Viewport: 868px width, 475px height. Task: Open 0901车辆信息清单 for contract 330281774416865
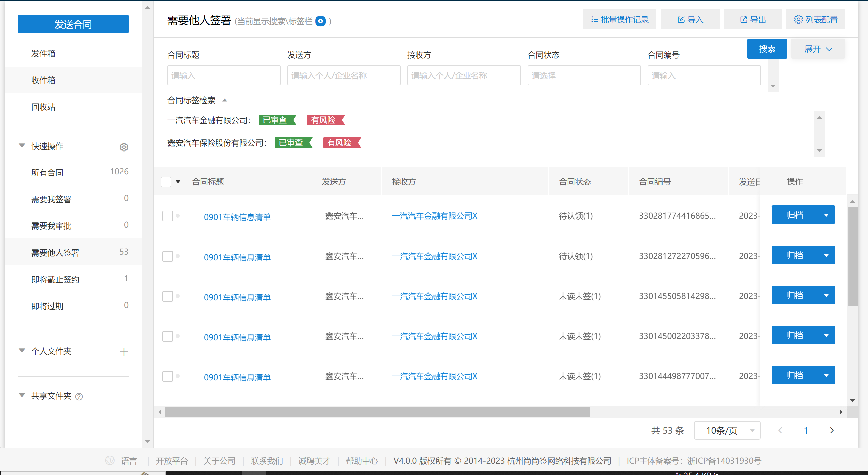[237, 217]
